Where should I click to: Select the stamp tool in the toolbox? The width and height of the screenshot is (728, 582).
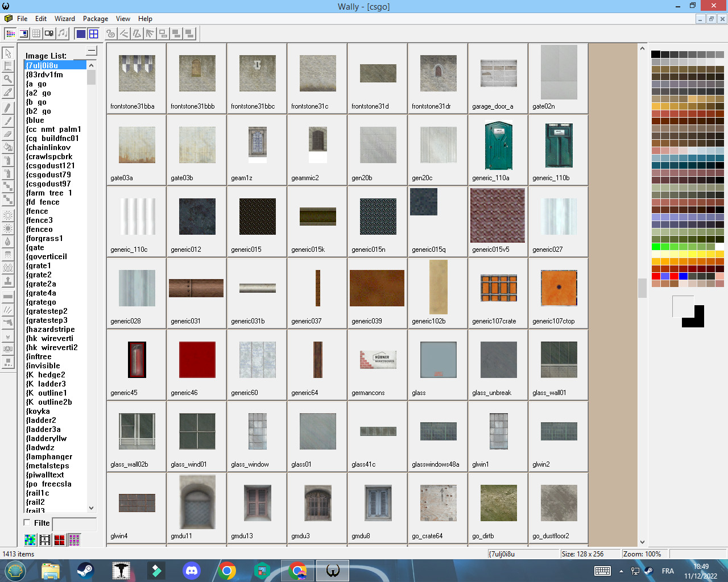[x=8, y=281]
